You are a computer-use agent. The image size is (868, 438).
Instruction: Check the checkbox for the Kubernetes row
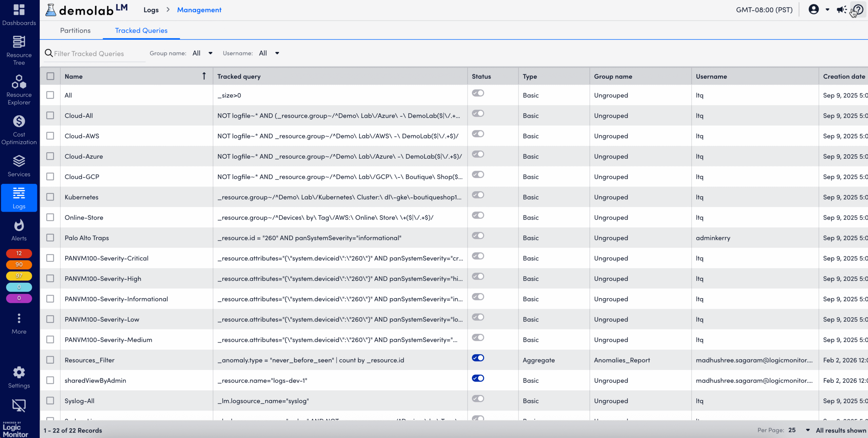50,197
